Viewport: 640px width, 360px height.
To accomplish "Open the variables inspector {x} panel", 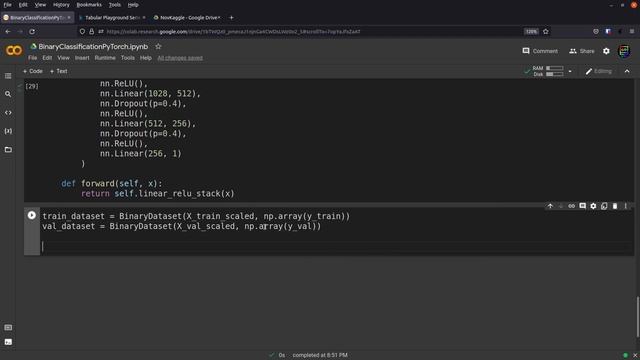I will (x=8, y=131).
